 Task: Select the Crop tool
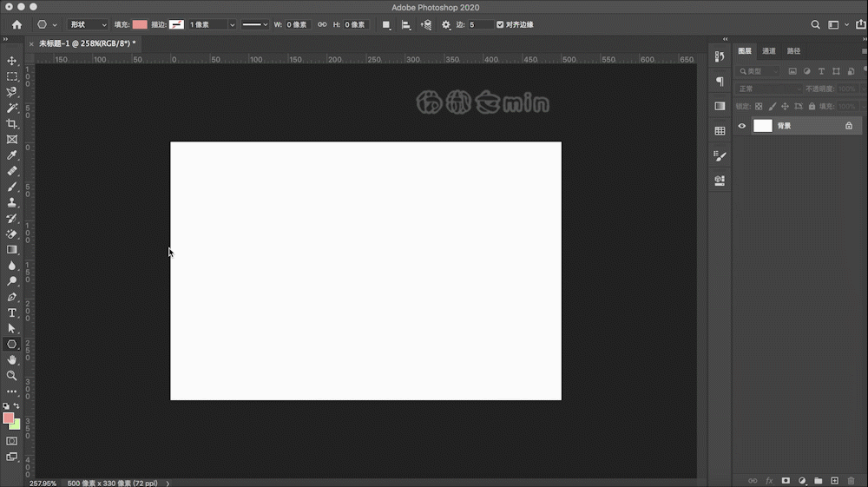[11, 123]
